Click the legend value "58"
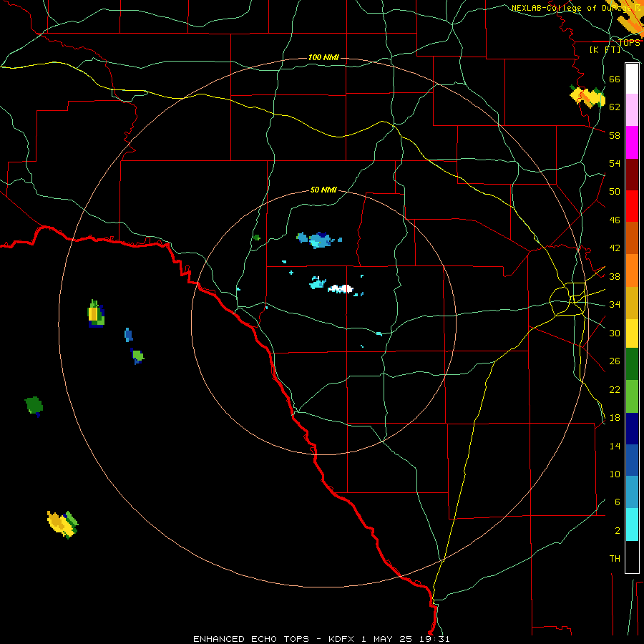This screenshot has width=644, height=644. click(615, 135)
